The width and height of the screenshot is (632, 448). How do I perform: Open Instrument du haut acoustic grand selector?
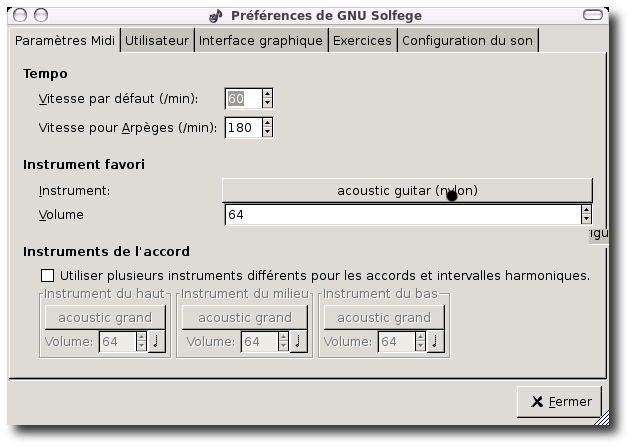click(x=104, y=317)
